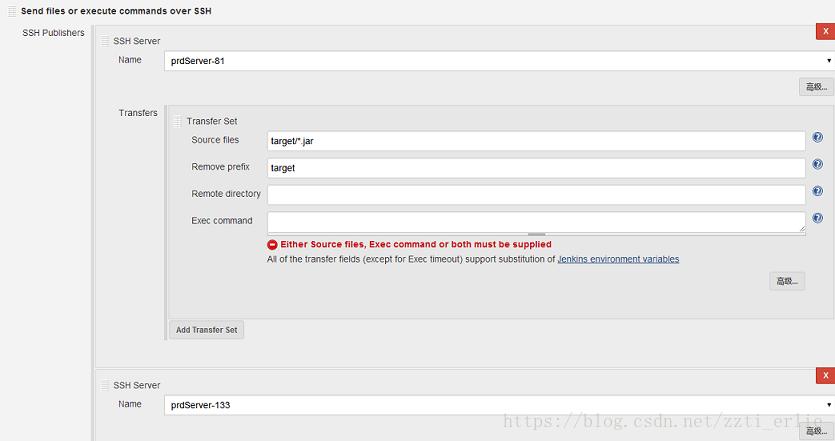Grab the first SSH Server drag handle
This screenshot has width=835, height=441.
pos(105,41)
